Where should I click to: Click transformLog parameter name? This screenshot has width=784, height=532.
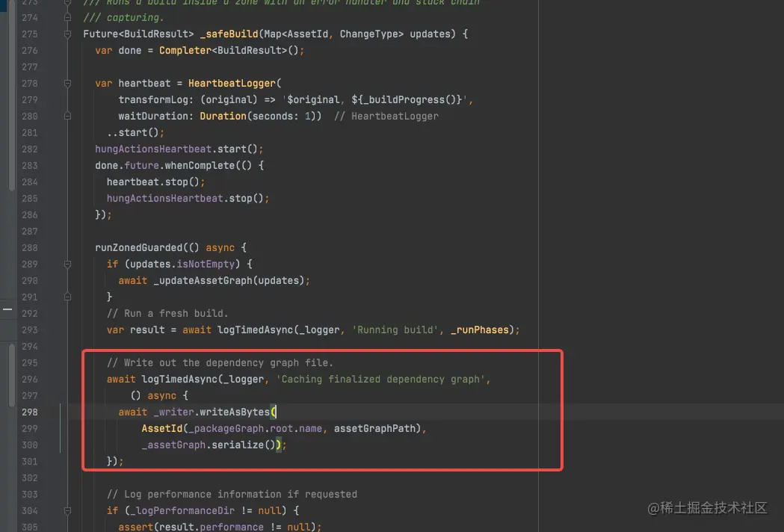(x=153, y=99)
